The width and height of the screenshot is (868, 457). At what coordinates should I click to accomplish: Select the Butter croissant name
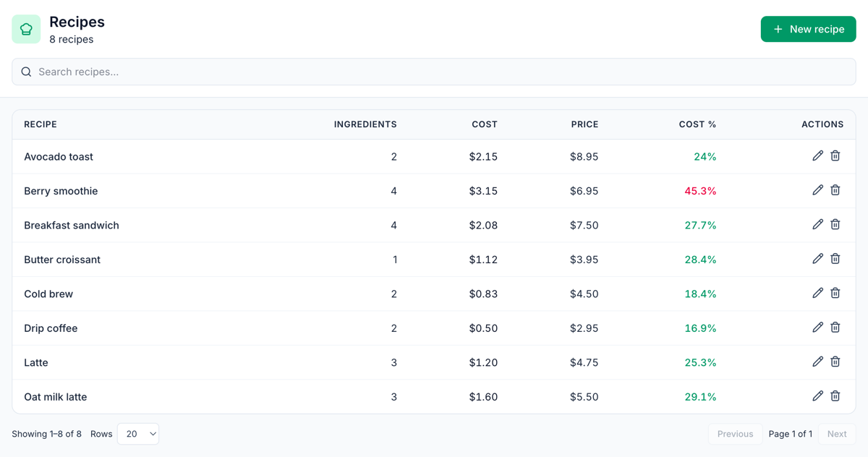click(62, 260)
